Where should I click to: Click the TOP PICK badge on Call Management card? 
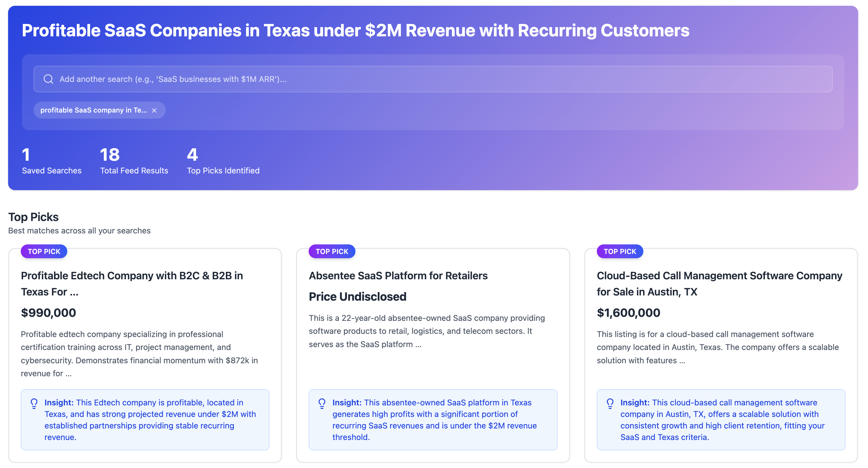(x=620, y=252)
